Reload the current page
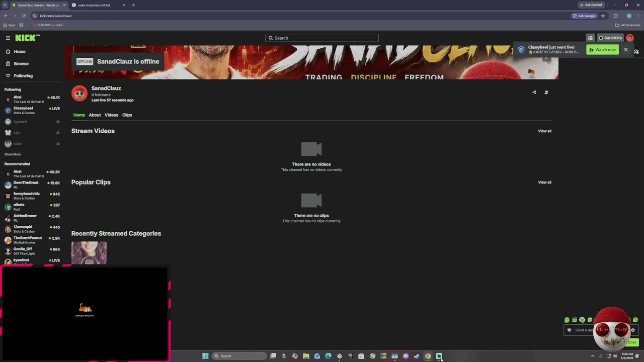This screenshot has height=362, width=644. [24, 16]
